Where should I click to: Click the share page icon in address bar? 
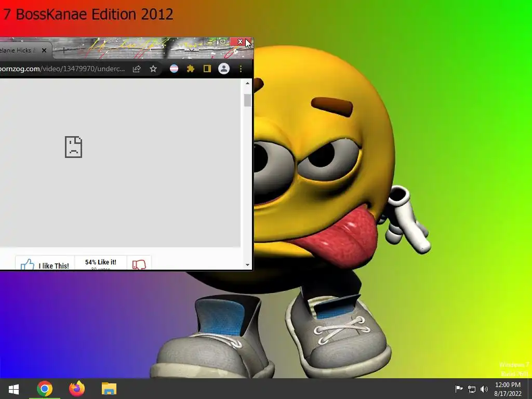[x=137, y=69]
